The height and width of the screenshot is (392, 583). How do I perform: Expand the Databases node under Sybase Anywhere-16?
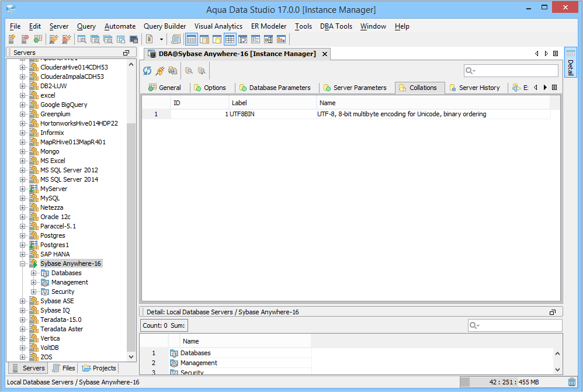click(x=33, y=273)
